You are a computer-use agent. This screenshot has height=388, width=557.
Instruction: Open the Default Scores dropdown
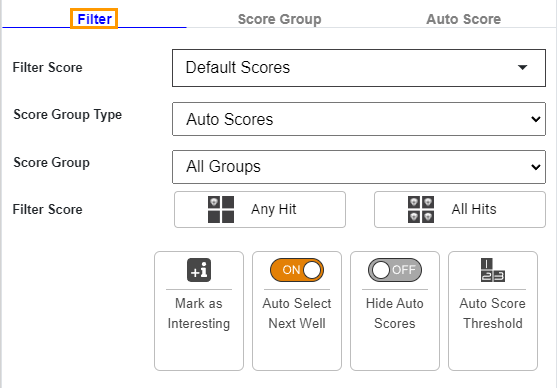[359, 68]
